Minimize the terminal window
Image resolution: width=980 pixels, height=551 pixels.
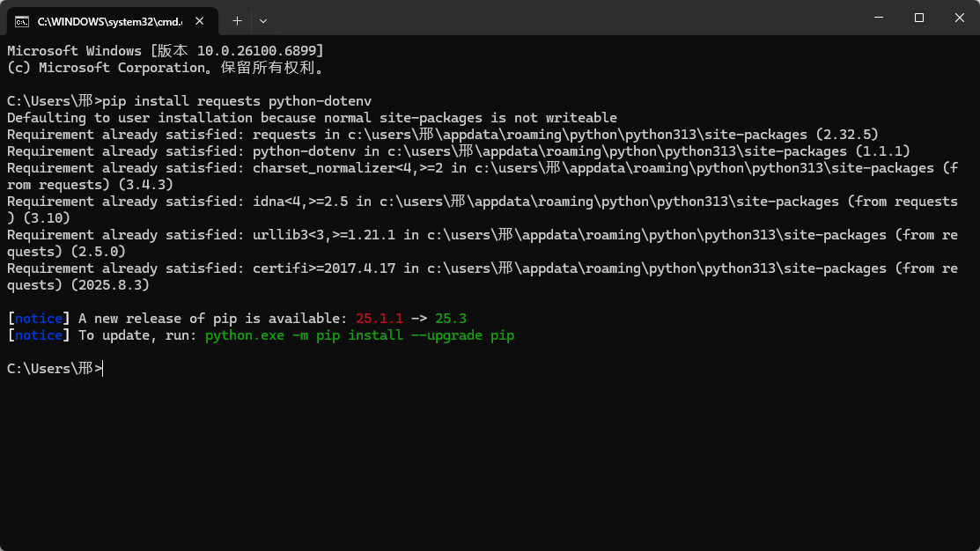click(878, 18)
